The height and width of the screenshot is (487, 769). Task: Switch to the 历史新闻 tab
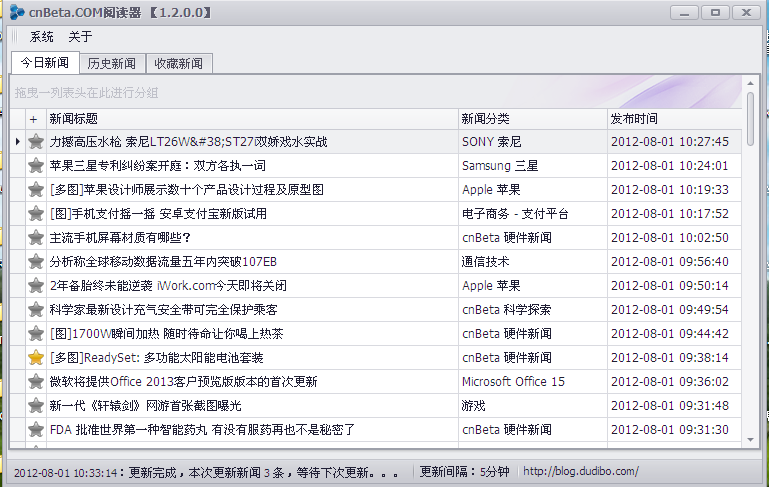click(112, 64)
